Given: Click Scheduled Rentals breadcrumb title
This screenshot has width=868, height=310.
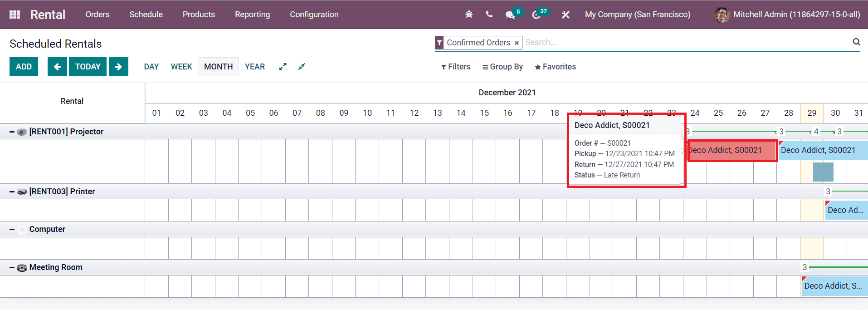Looking at the screenshot, I should (x=56, y=44).
